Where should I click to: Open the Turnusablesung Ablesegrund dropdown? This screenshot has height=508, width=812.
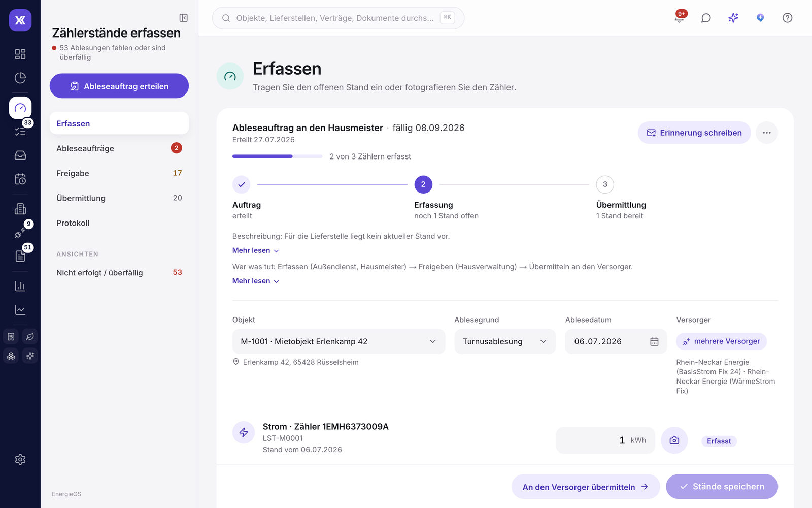[505, 341]
